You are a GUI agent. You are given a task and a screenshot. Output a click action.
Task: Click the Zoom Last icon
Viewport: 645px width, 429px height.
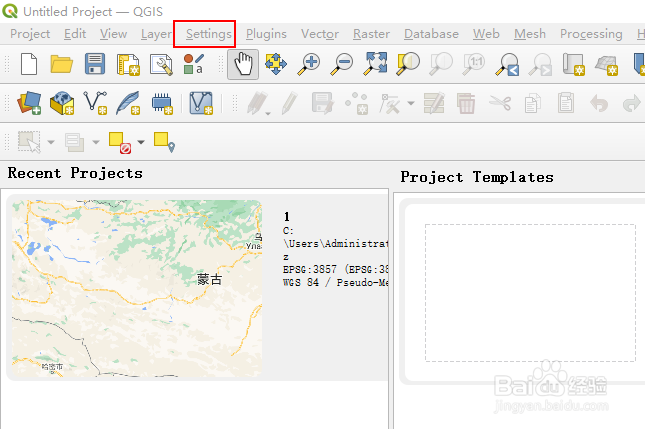(507, 65)
